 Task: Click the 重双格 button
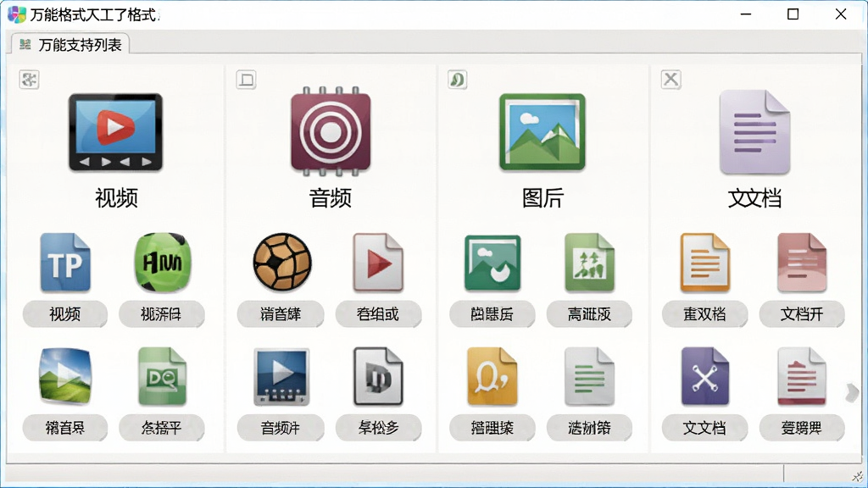704,314
